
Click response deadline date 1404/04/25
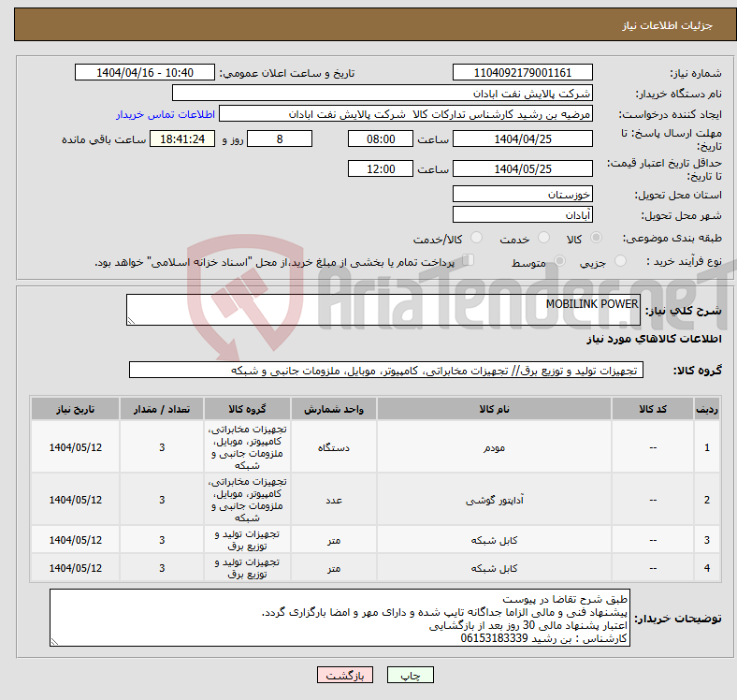(x=522, y=139)
